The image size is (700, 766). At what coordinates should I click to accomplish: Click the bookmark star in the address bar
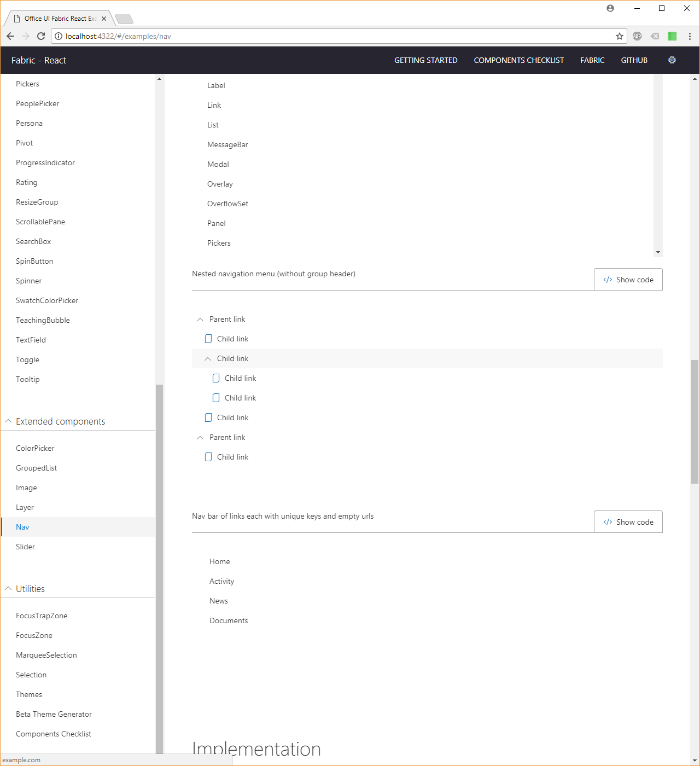[619, 36]
